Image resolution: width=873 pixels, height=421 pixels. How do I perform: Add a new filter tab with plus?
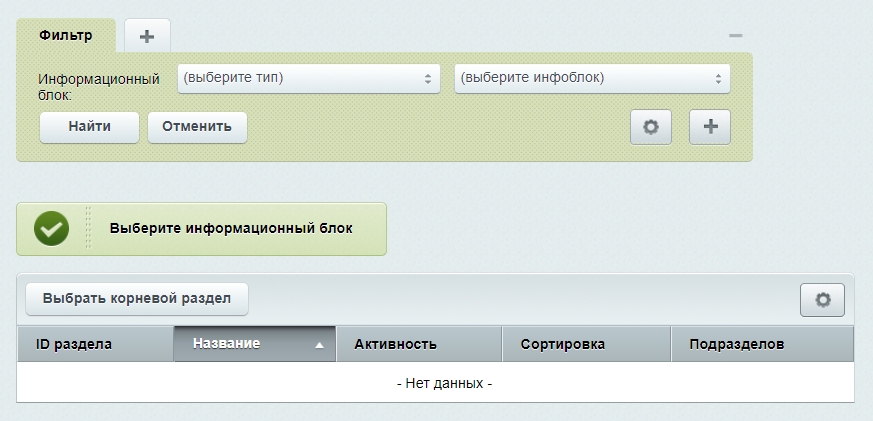(x=147, y=36)
